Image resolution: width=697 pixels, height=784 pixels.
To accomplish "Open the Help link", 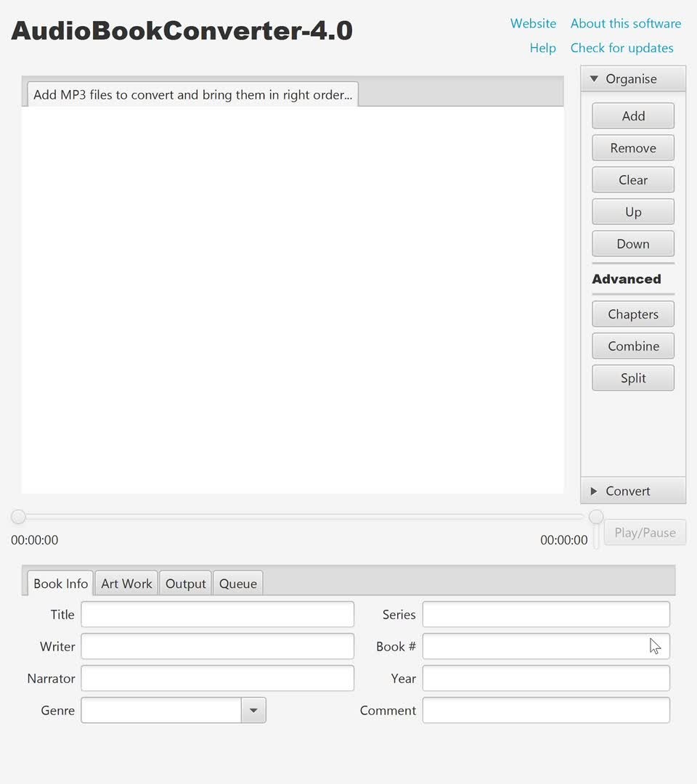I will pos(542,48).
